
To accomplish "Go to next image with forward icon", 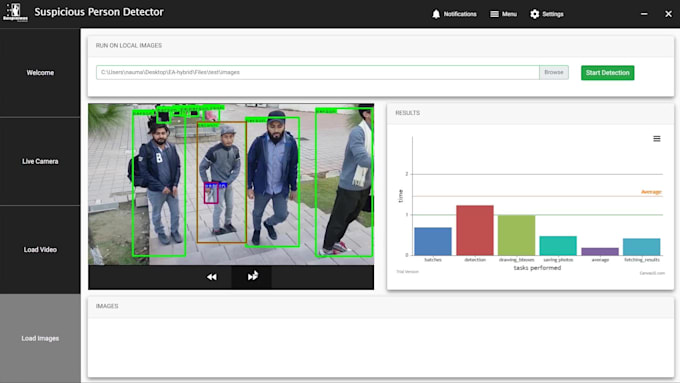I will coord(252,276).
